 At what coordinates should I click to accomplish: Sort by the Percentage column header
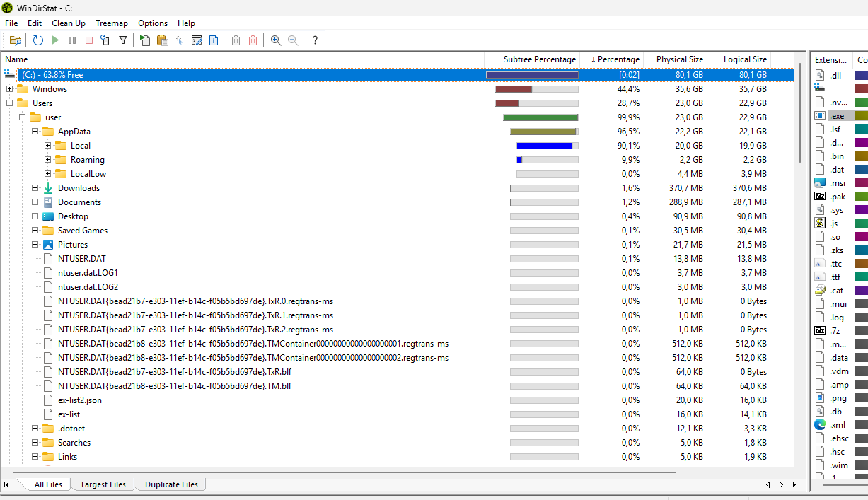click(x=613, y=59)
